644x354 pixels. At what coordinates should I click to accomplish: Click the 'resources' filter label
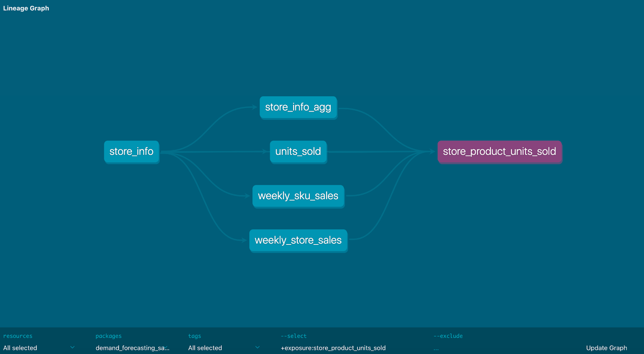(x=18, y=336)
